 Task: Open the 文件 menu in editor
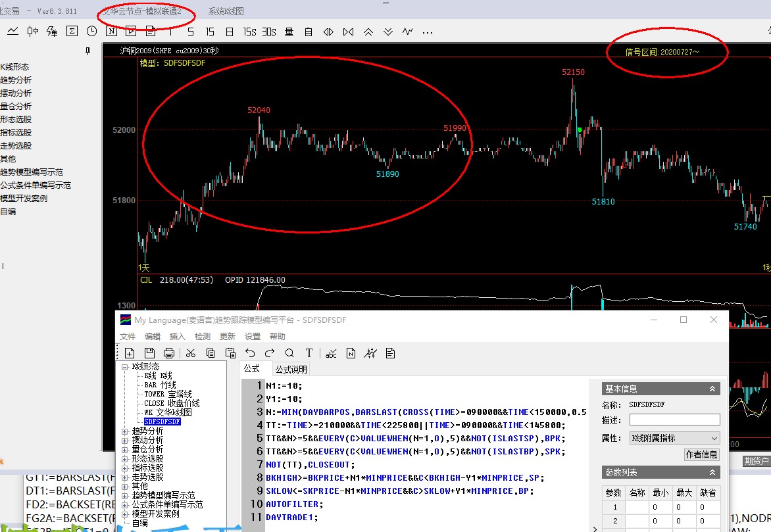point(128,336)
